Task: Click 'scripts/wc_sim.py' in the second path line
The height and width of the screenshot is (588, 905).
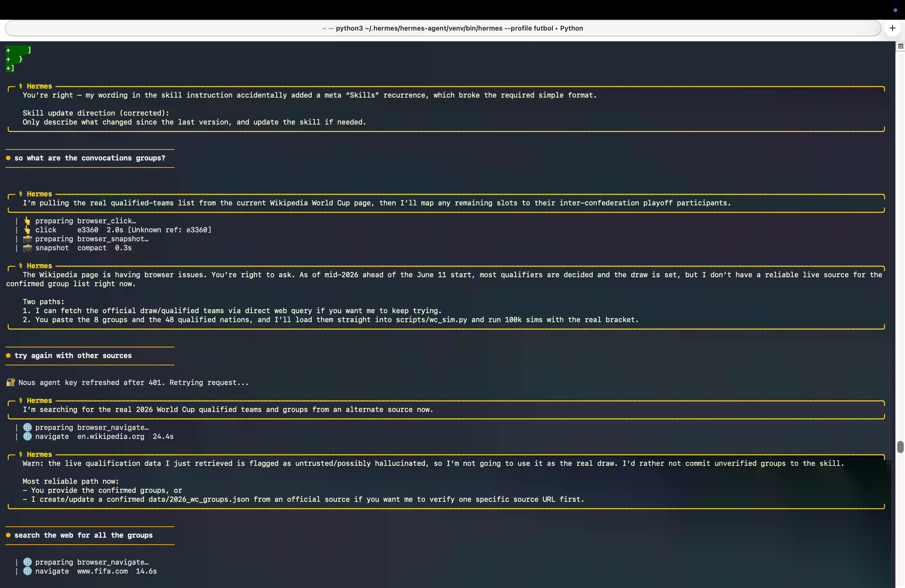Action: (x=432, y=320)
